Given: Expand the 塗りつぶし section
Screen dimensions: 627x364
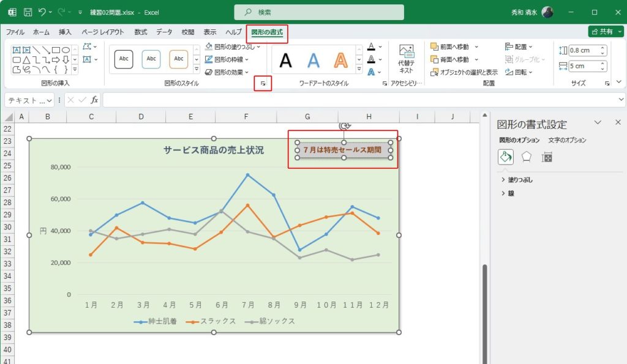Looking at the screenshot, I should (x=520, y=180).
